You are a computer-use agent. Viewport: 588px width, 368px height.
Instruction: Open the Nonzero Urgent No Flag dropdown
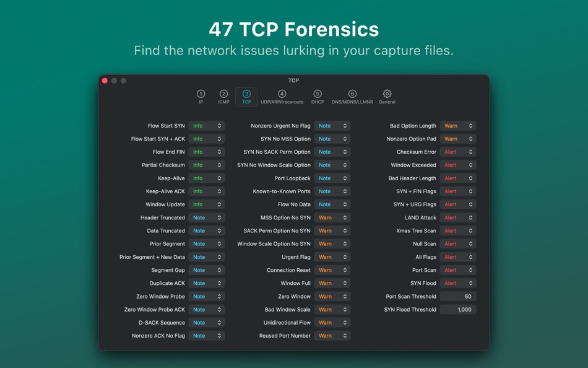click(332, 125)
